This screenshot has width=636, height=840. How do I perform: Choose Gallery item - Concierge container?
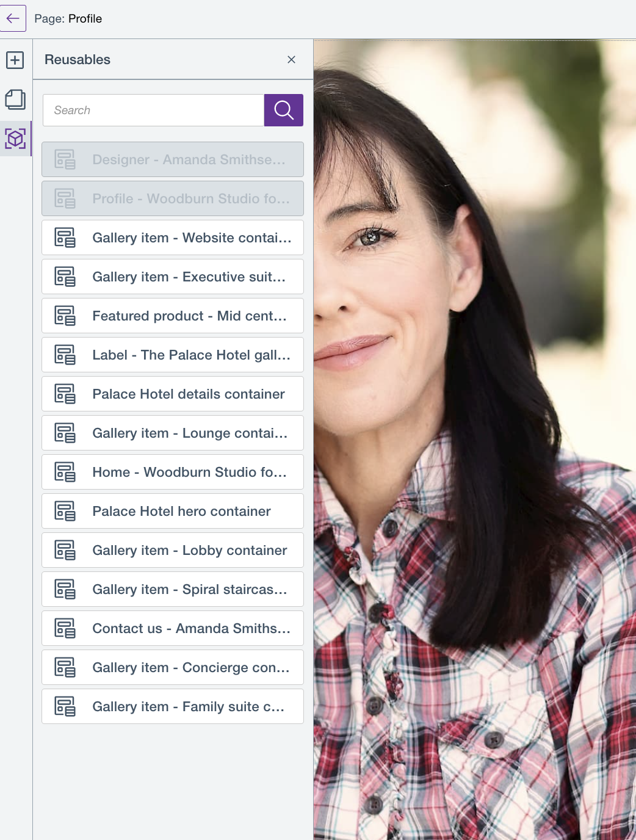click(x=173, y=667)
